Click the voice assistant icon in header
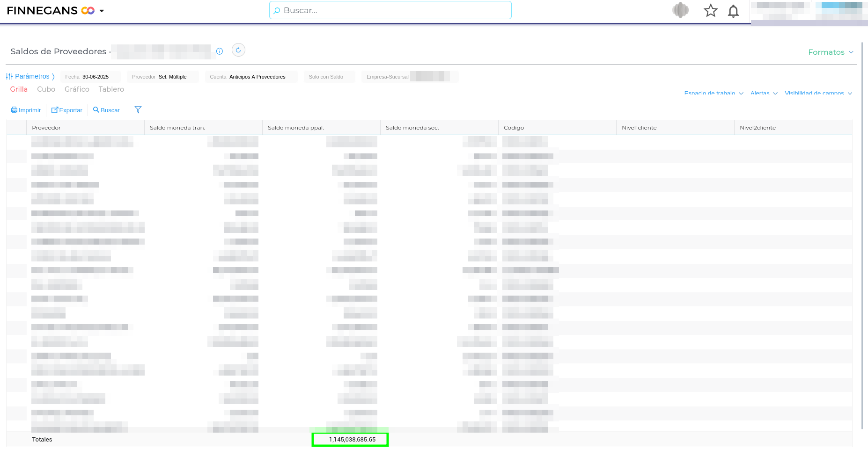This screenshot has width=868, height=449. [x=680, y=10]
